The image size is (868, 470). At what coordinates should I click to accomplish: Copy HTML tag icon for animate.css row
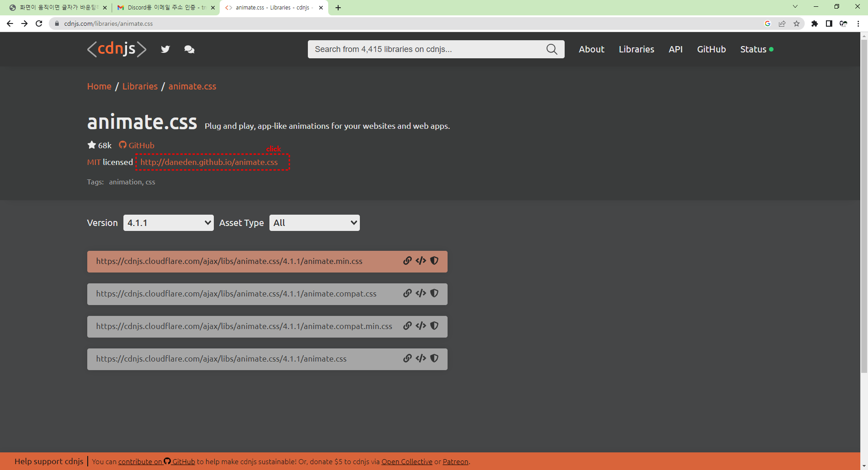(421, 358)
